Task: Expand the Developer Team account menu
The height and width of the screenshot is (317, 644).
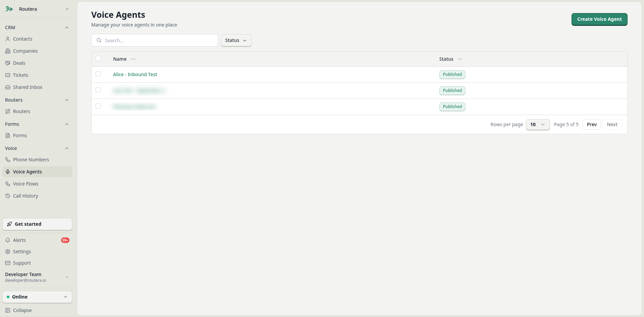Action: coord(37,277)
